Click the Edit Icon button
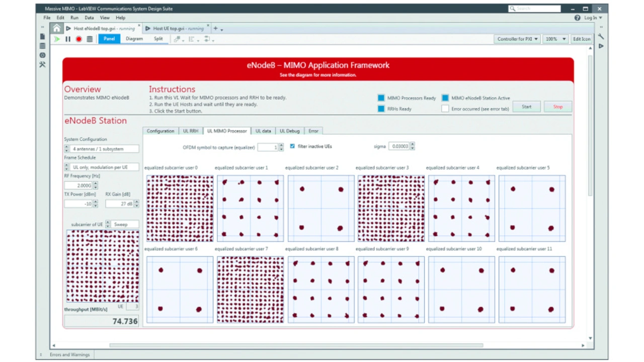 click(582, 39)
